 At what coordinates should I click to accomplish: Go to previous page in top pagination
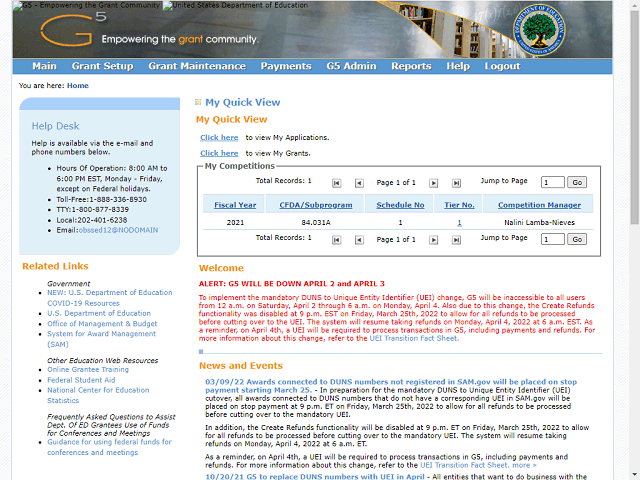click(x=359, y=183)
